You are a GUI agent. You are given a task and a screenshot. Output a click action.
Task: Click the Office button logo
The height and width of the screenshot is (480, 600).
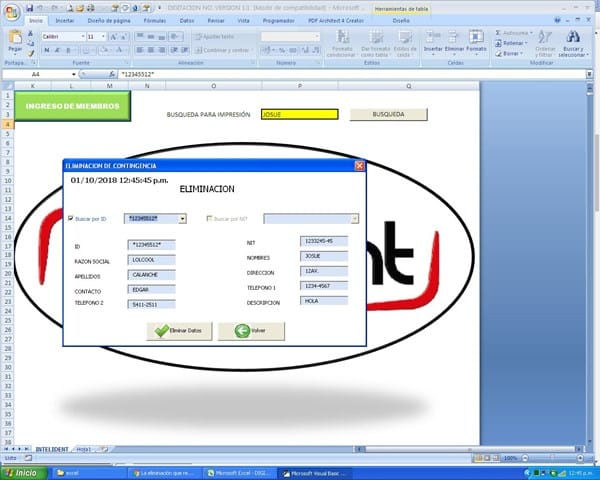(x=12, y=12)
